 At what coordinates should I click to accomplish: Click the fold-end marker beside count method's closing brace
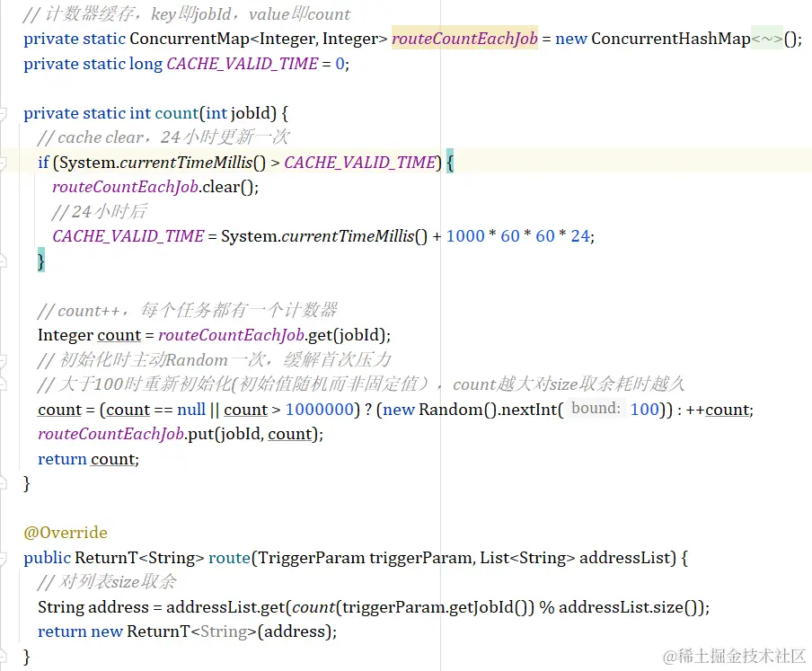coord(3,484)
